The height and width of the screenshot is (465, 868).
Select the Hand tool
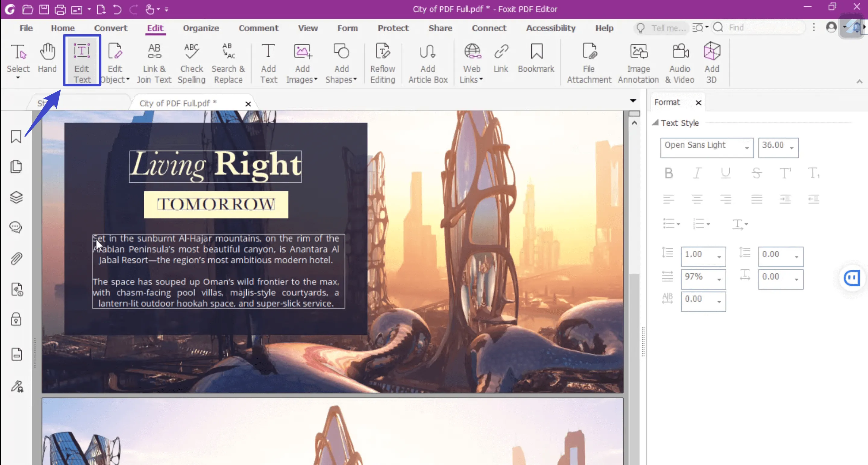coord(47,61)
